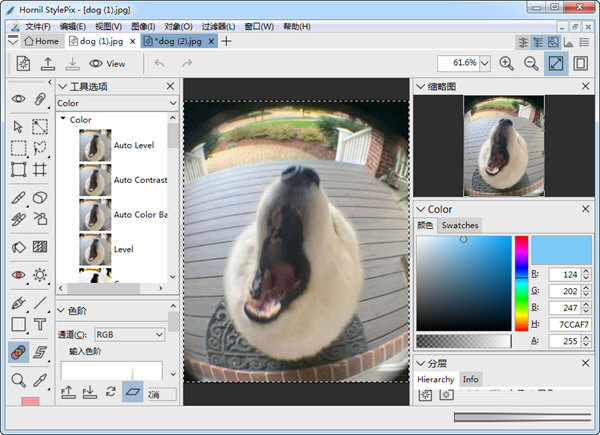Screen dimensions: 600x435
Task: Select the brightness dodge tool
Action: (40, 275)
